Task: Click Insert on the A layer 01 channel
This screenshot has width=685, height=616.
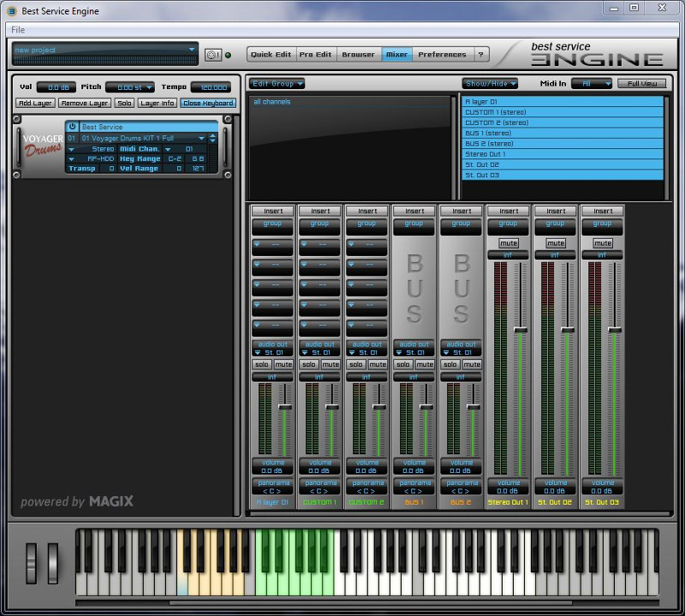Action: 273,211
